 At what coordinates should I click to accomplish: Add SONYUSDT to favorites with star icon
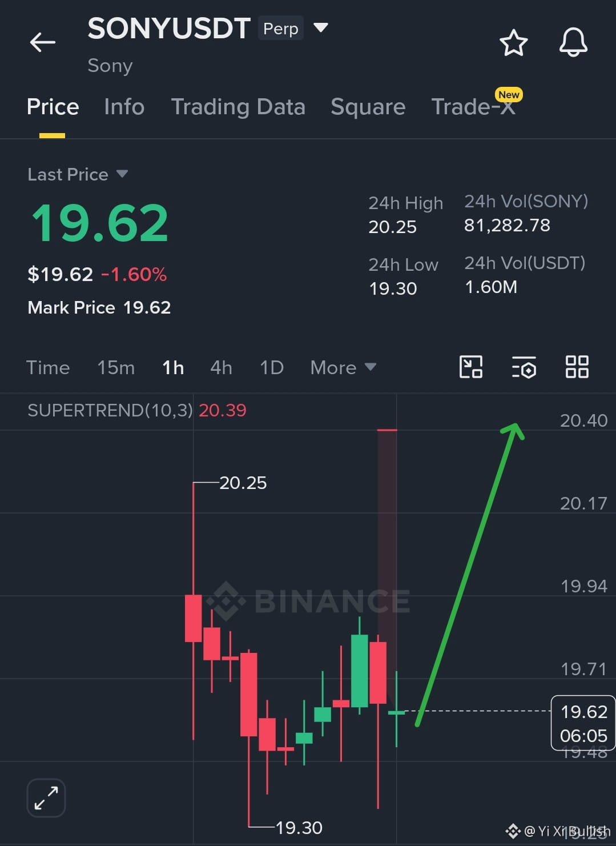(x=513, y=43)
